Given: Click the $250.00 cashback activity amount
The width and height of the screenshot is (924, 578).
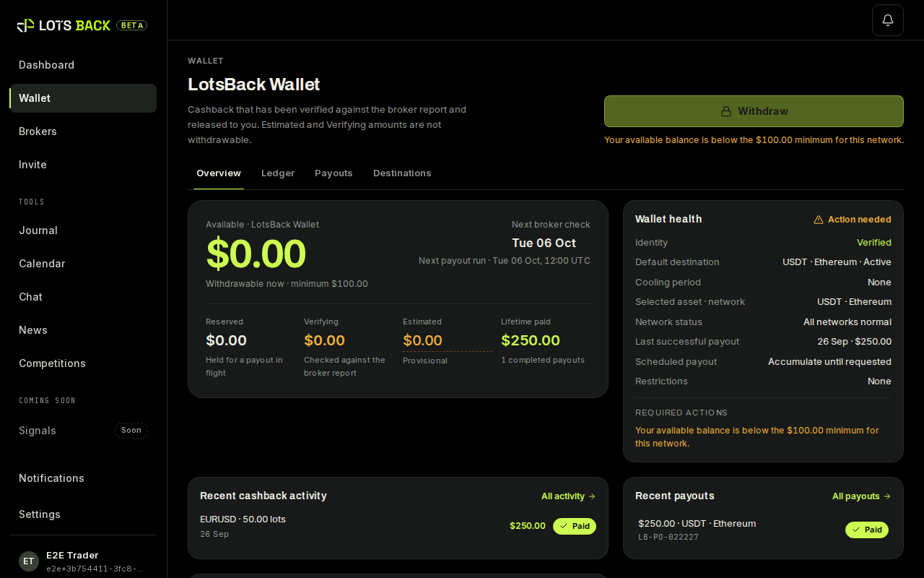Looking at the screenshot, I should 528,526.
